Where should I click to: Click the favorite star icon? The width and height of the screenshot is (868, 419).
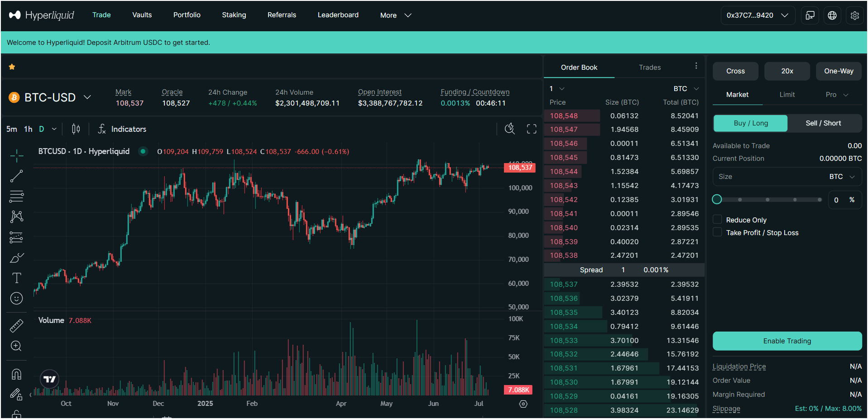[12, 67]
